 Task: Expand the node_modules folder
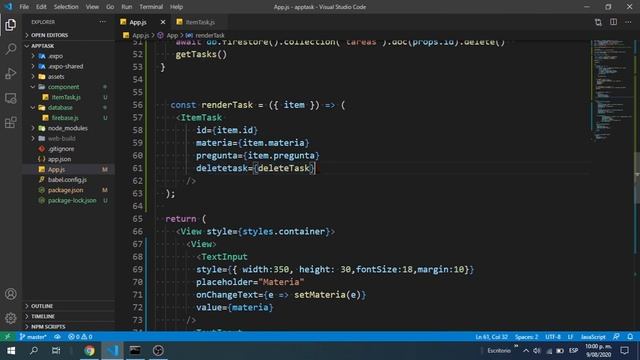[67, 128]
